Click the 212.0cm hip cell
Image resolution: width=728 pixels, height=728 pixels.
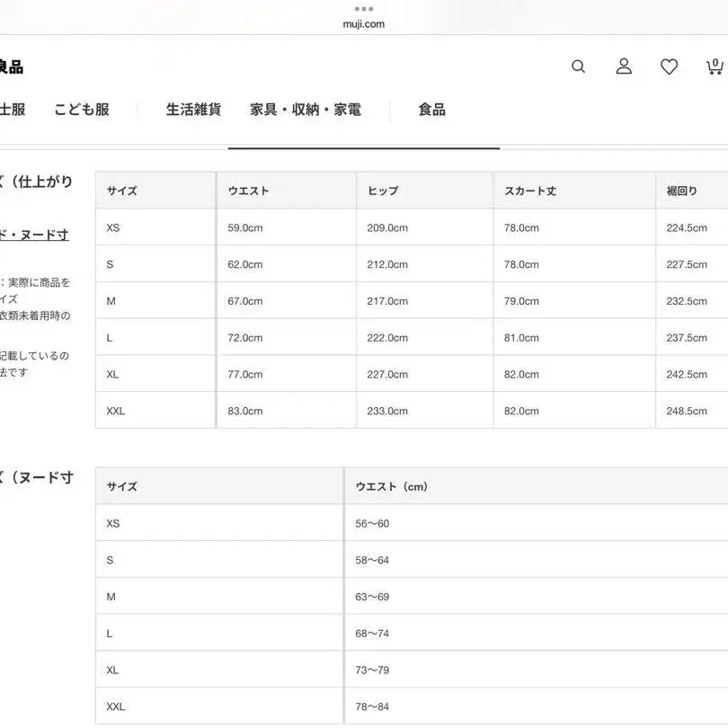pos(425,264)
